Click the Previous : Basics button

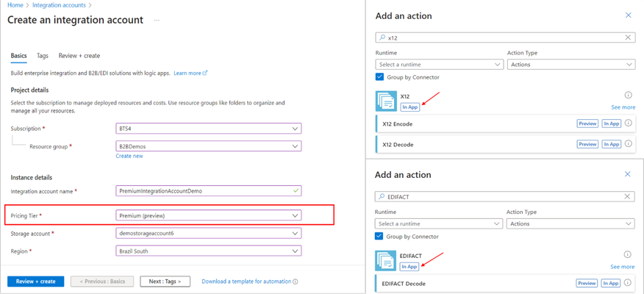click(x=103, y=282)
